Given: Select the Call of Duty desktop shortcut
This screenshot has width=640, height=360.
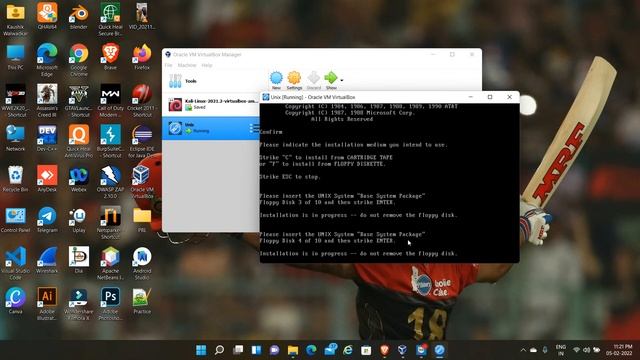Looking at the screenshot, I should pos(110,100).
